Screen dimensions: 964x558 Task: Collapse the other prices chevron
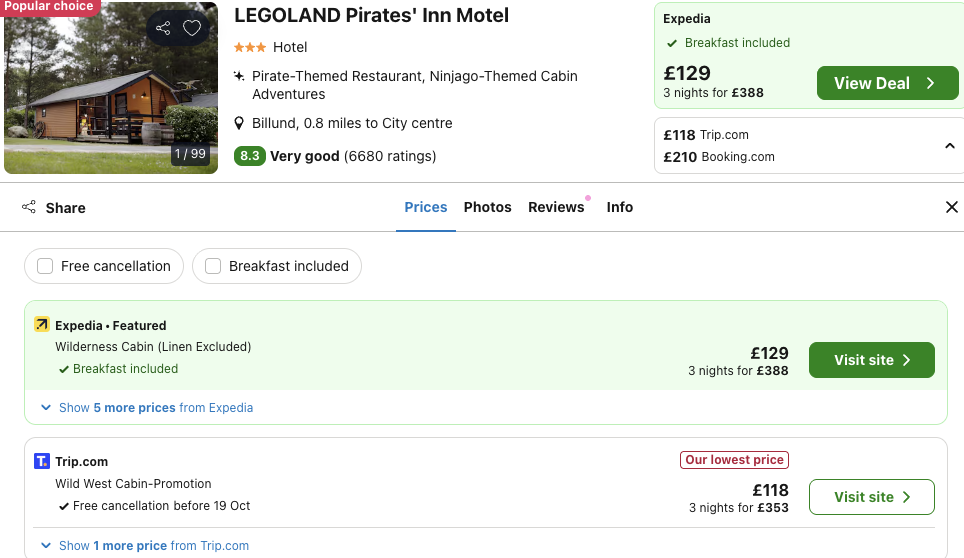[949, 146]
